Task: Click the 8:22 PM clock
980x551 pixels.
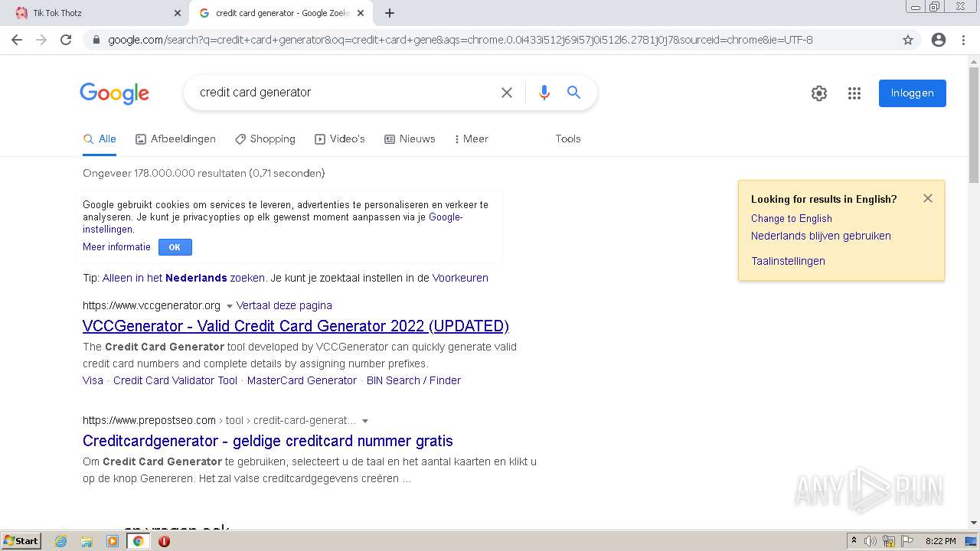Action: [x=940, y=541]
